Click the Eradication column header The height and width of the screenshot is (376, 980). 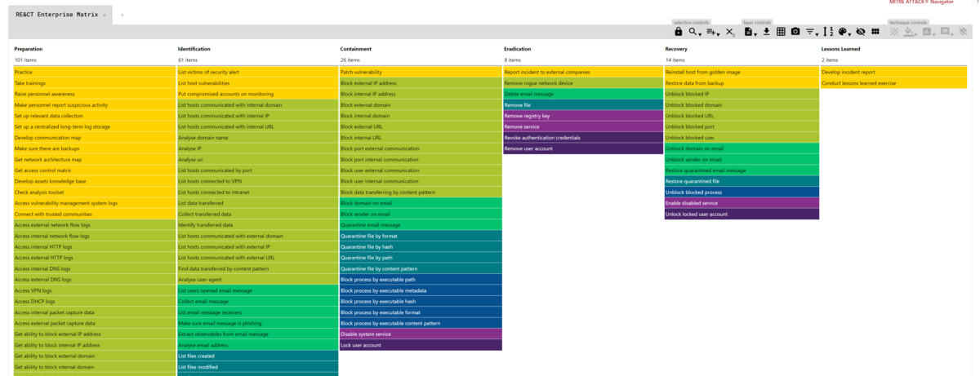pyautogui.click(x=518, y=49)
